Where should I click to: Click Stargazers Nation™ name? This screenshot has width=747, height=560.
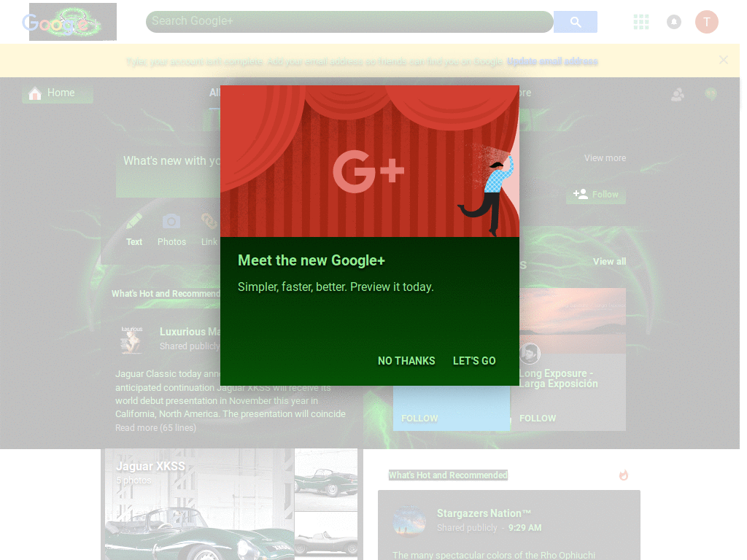pos(484,513)
